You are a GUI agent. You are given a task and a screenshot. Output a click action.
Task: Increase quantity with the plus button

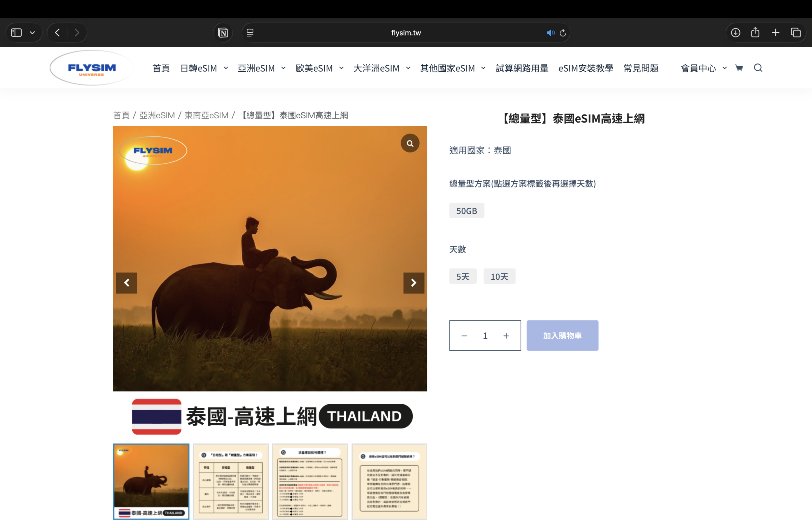point(506,336)
